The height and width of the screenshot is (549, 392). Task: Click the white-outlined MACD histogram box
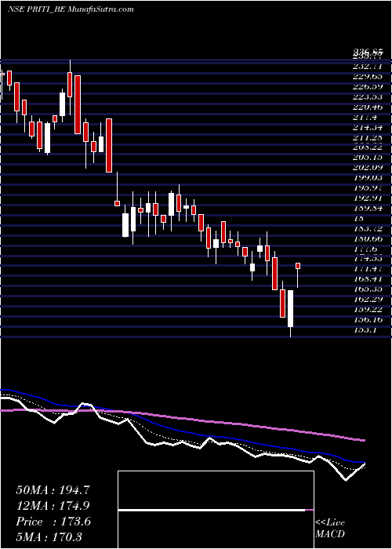216,510
